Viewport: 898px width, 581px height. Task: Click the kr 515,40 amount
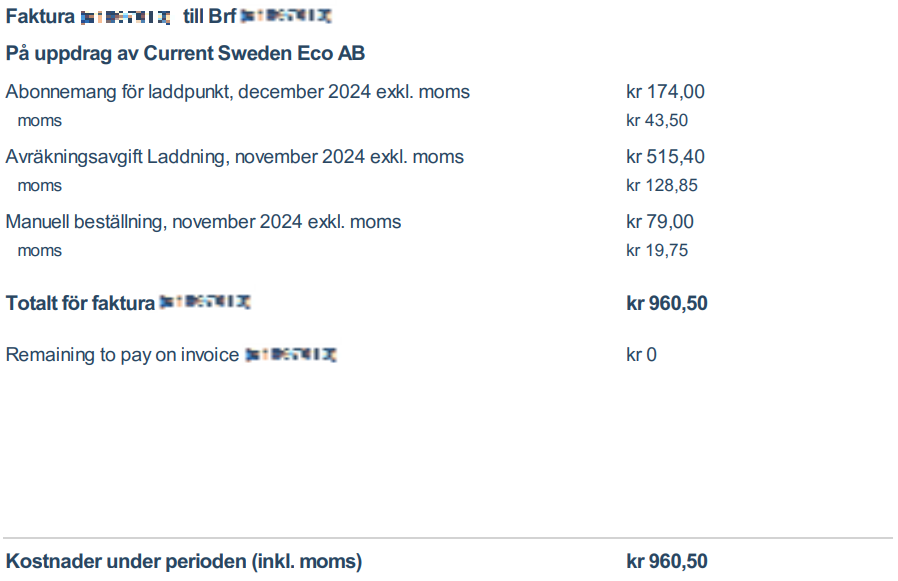pos(665,156)
